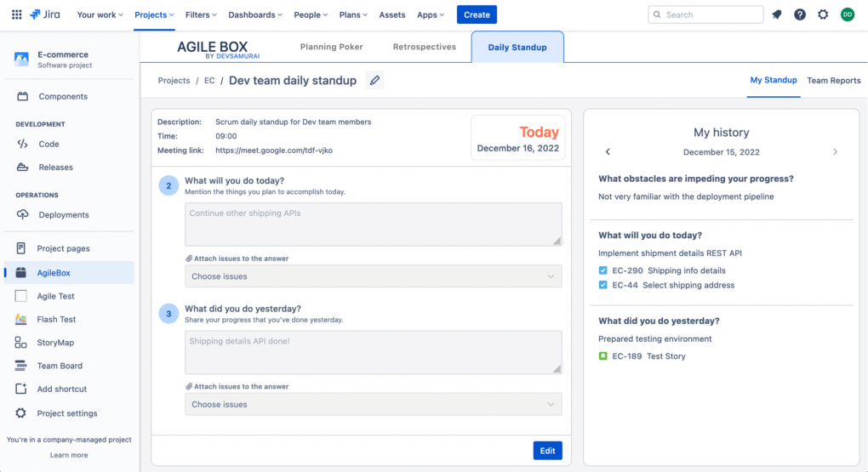Click the Flash Test icon
The image size is (868, 472).
tap(20, 319)
